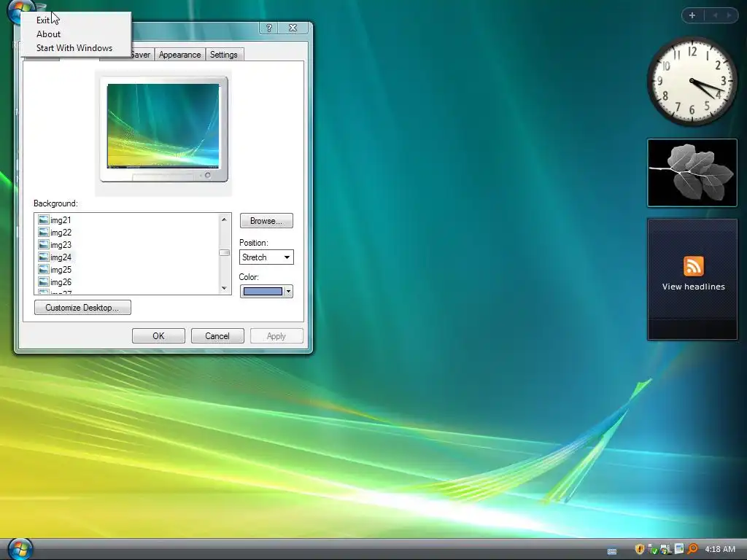Open the Start menu orb on taskbar

pyautogui.click(x=20, y=548)
